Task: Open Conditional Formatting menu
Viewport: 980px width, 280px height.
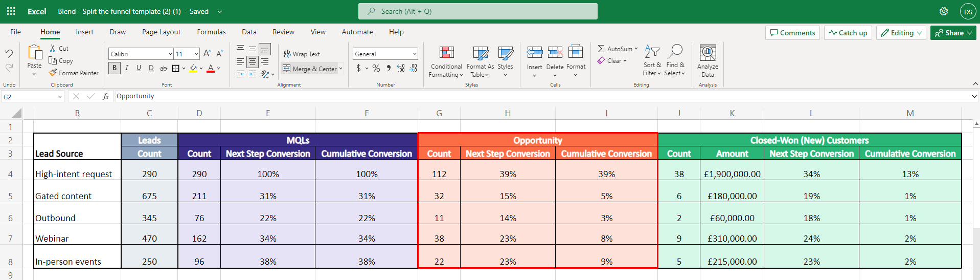Action: [446, 61]
